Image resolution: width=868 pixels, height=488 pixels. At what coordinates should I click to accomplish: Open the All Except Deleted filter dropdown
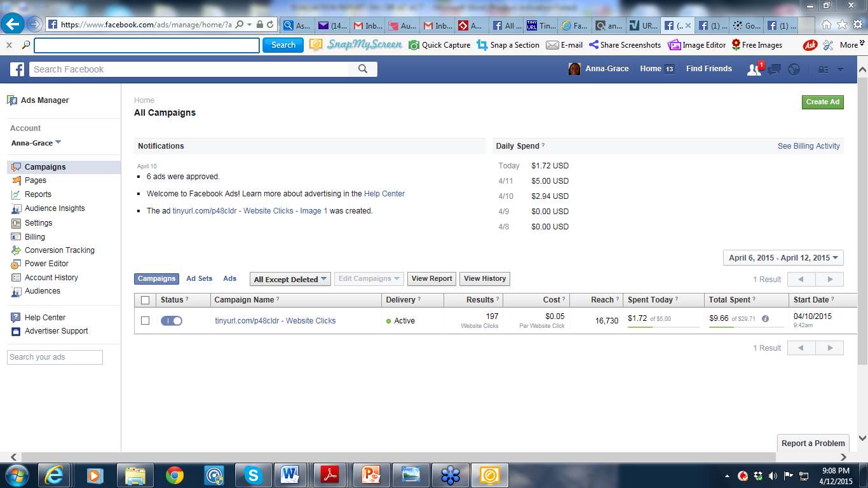click(x=290, y=279)
